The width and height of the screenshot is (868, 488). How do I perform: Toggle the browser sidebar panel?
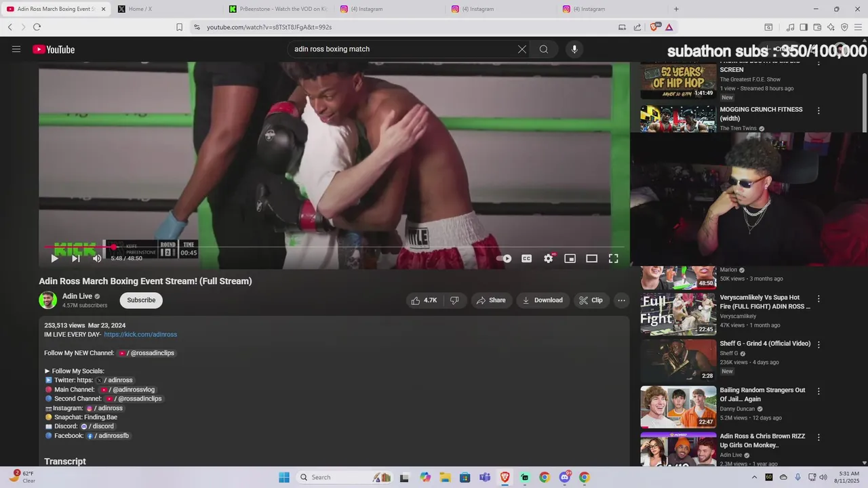point(804,27)
